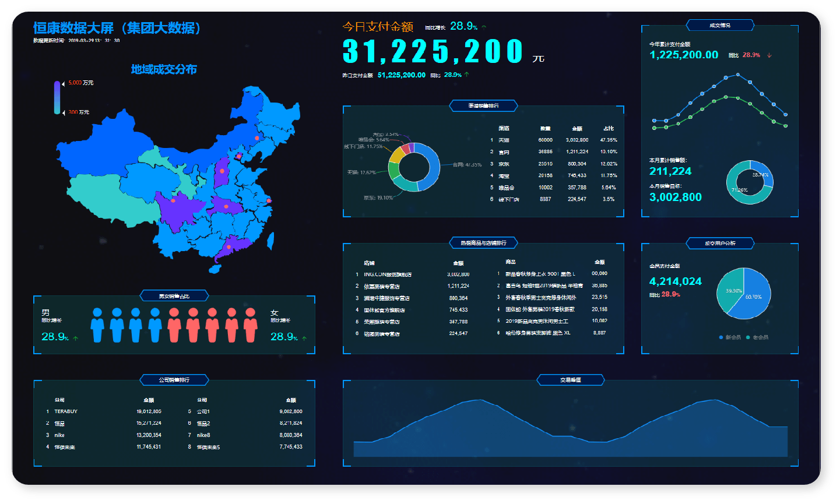Viewport: 840px width, 504px height.
Task: Click the Xinjiang region on the map
Action: [102, 149]
